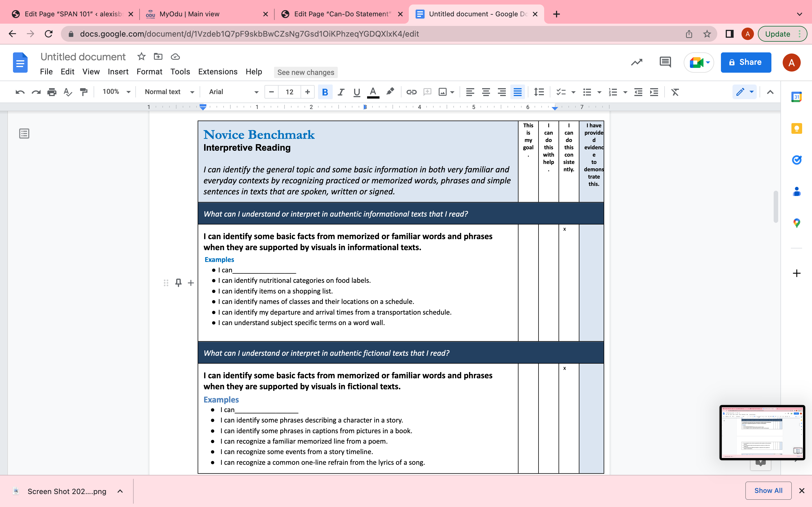The width and height of the screenshot is (812, 507).
Task: Open the Format menu
Action: tap(149, 72)
